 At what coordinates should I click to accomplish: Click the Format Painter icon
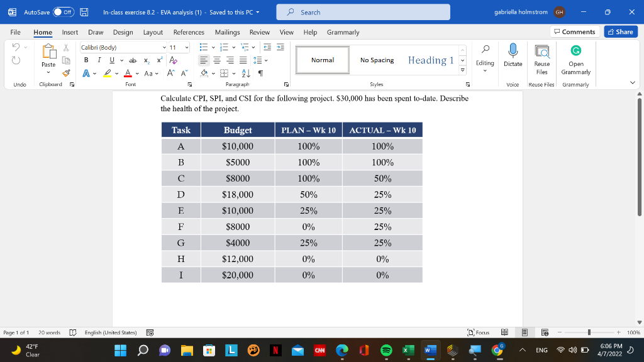(65, 73)
